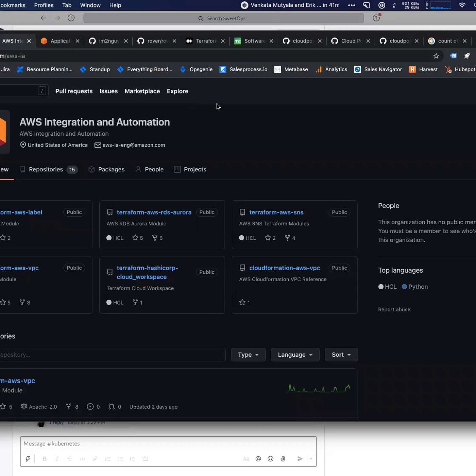Click the Message #kubernetes input field
476x476 pixels.
click(168, 444)
